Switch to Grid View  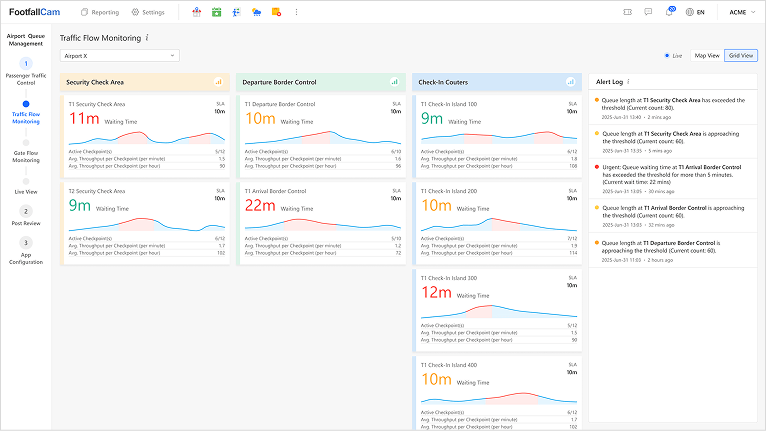coord(741,56)
